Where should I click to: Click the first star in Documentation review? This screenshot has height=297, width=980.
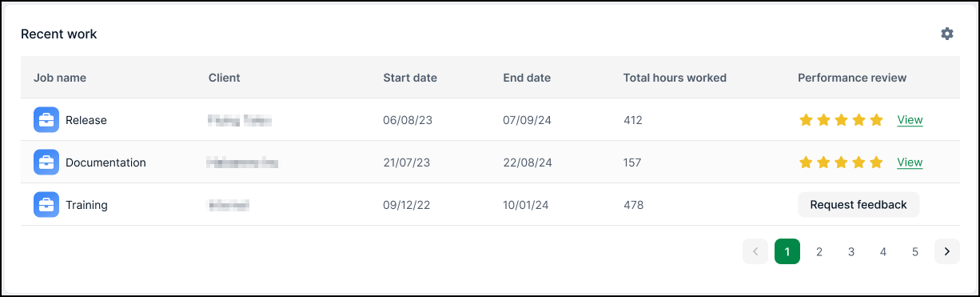click(x=806, y=163)
